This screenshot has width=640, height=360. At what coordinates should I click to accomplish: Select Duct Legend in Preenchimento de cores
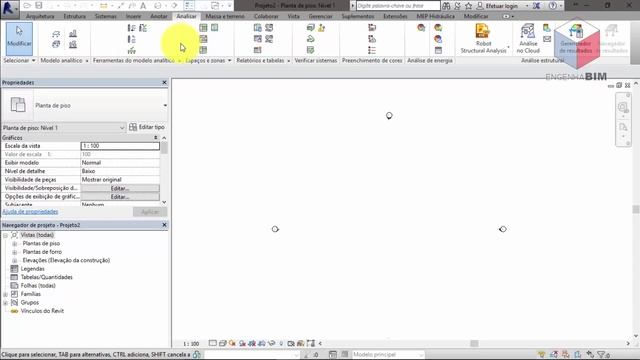(372, 28)
